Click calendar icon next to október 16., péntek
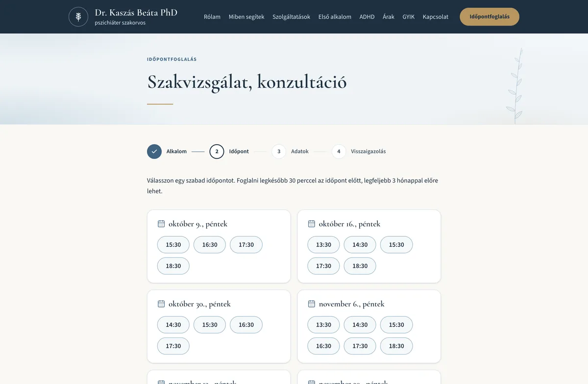 pyautogui.click(x=311, y=224)
